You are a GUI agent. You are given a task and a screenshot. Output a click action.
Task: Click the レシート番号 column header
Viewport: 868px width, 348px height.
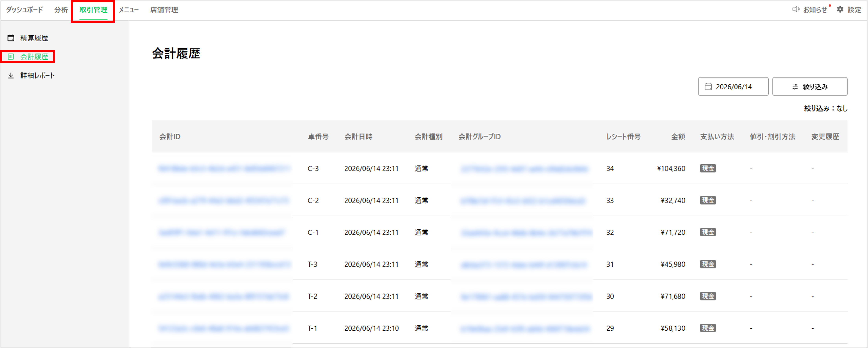623,137
